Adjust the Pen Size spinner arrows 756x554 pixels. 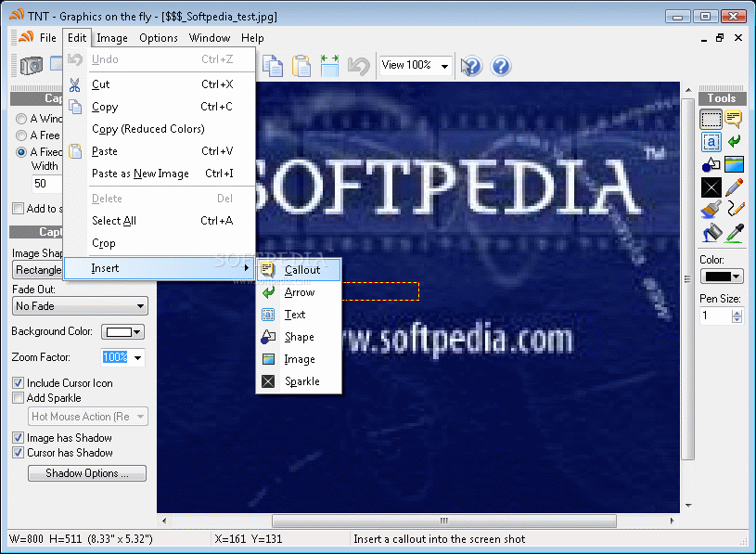(x=737, y=316)
